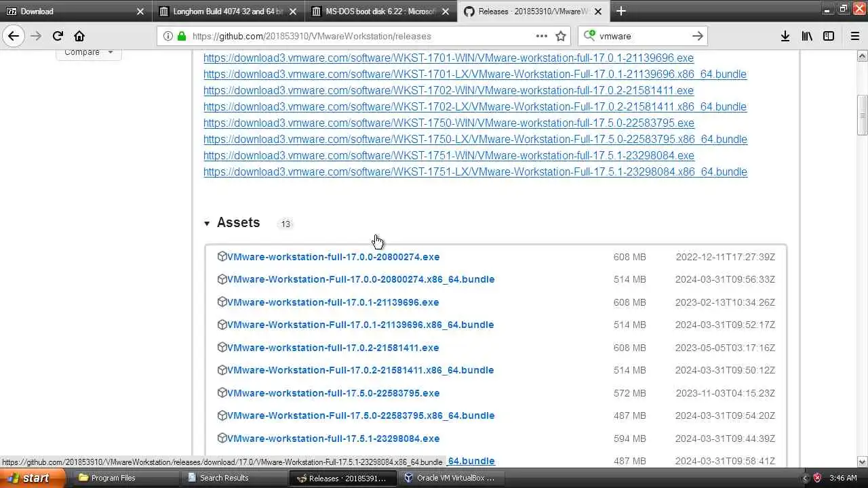The height and width of the screenshot is (488, 868).
Task: Go to the browser home page
Action: (79, 36)
